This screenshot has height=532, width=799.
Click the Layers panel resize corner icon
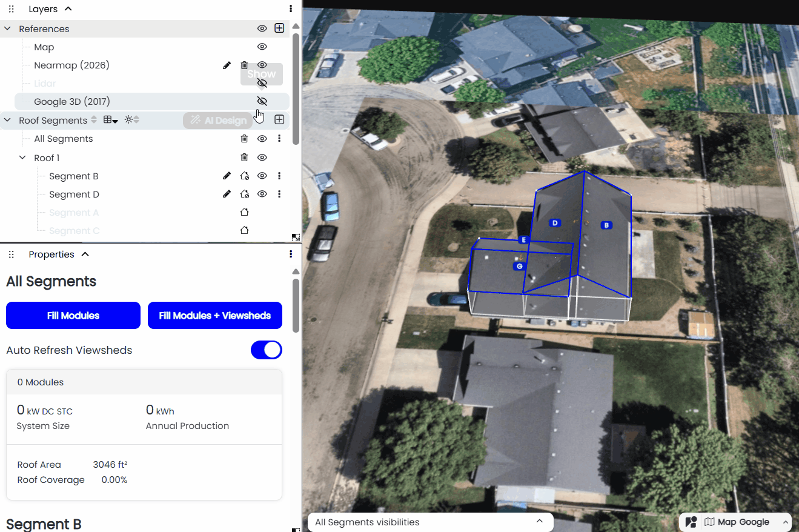[x=296, y=237]
